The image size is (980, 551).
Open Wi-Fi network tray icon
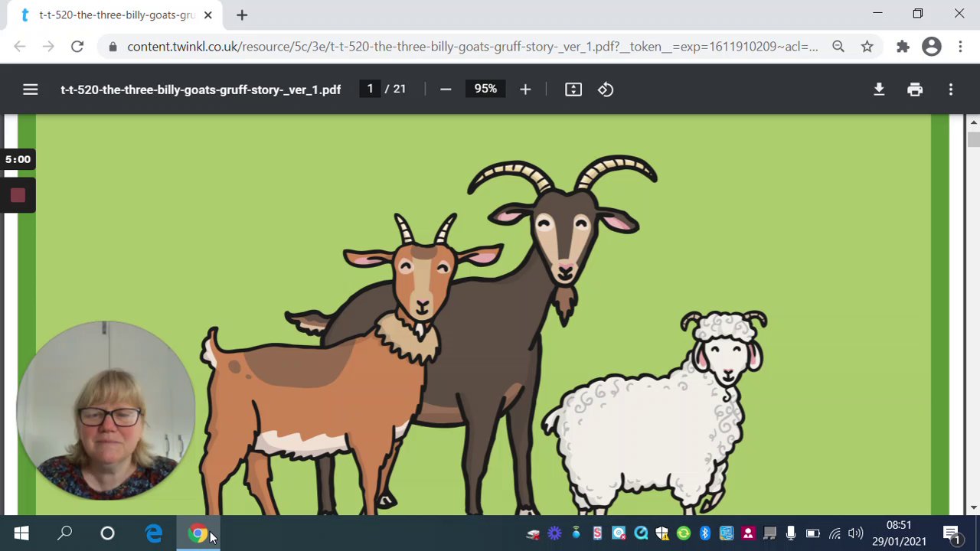point(835,533)
